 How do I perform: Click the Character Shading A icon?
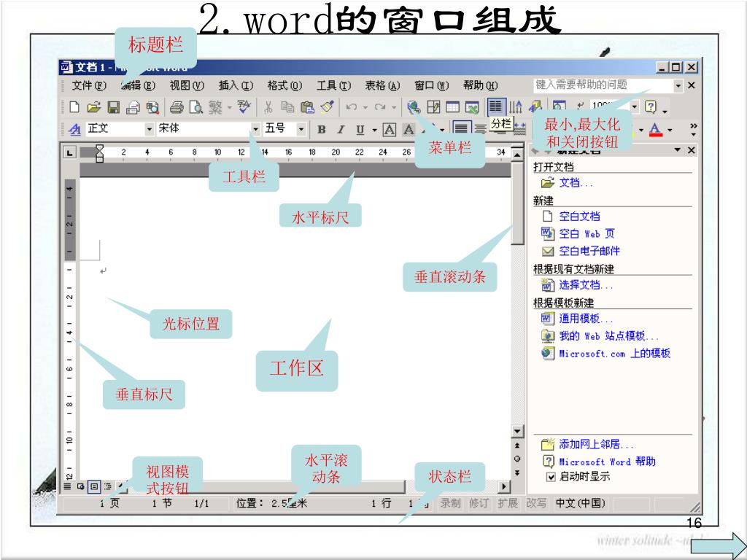[409, 130]
